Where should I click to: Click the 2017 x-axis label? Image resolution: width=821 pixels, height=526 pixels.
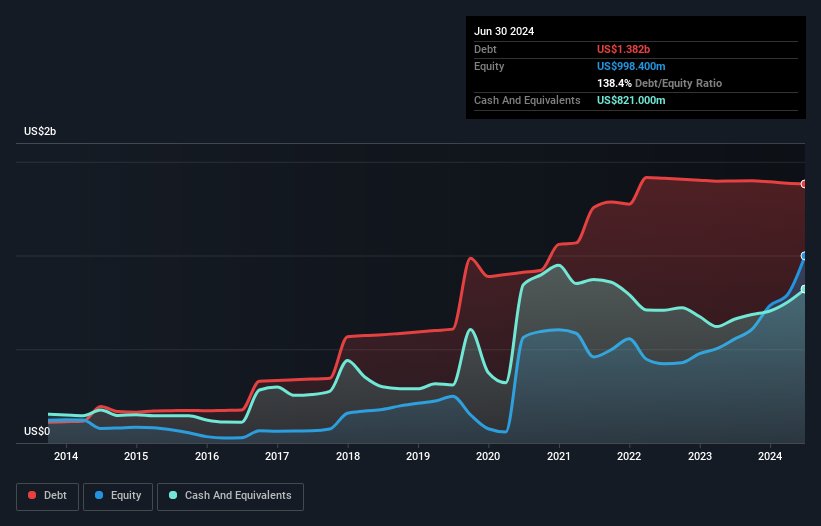coord(277,456)
